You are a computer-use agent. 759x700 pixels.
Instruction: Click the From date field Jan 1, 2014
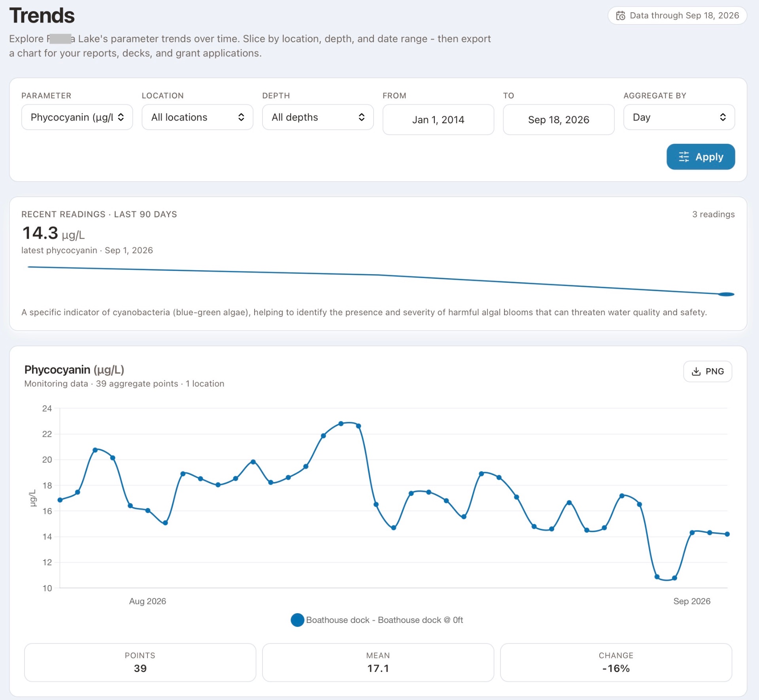tap(438, 120)
